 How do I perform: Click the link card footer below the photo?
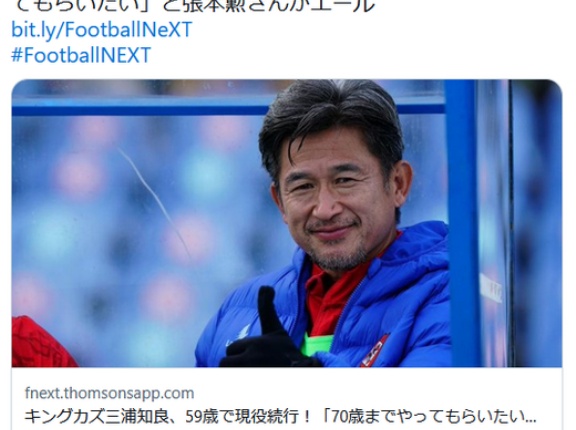pyautogui.click(x=287, y=398)
